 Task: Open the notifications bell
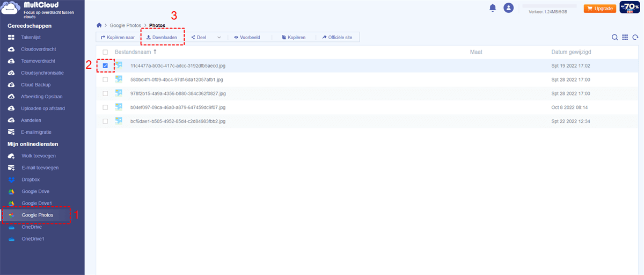493,8
